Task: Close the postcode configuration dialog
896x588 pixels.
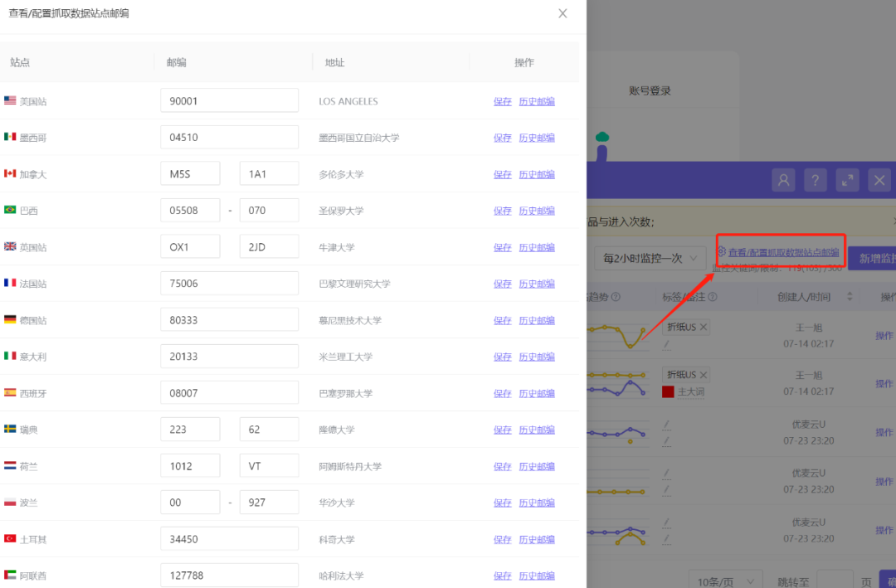Action: point(562,13)
